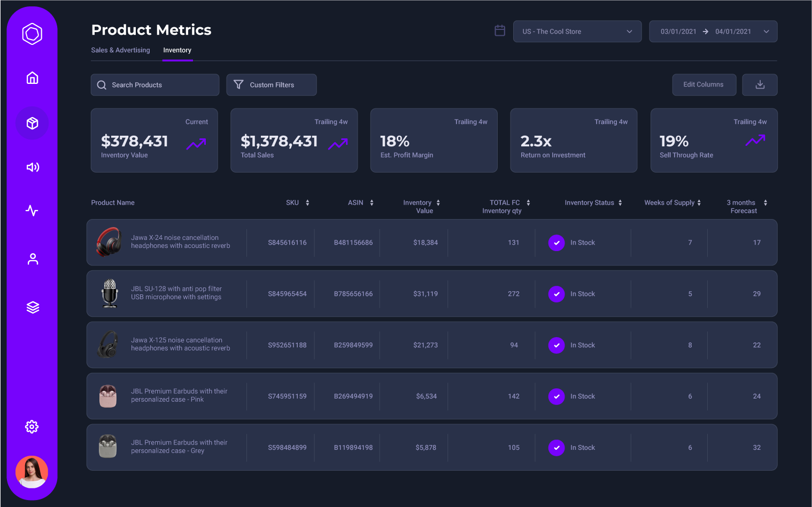This screenshot has width=812, height=507.
Task: Open Custom Filters
Action: coord(272,85)
